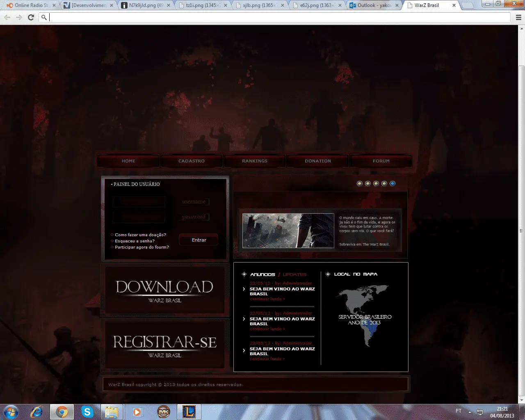
Task: Go to HOME in site menu
Action: 128,161
